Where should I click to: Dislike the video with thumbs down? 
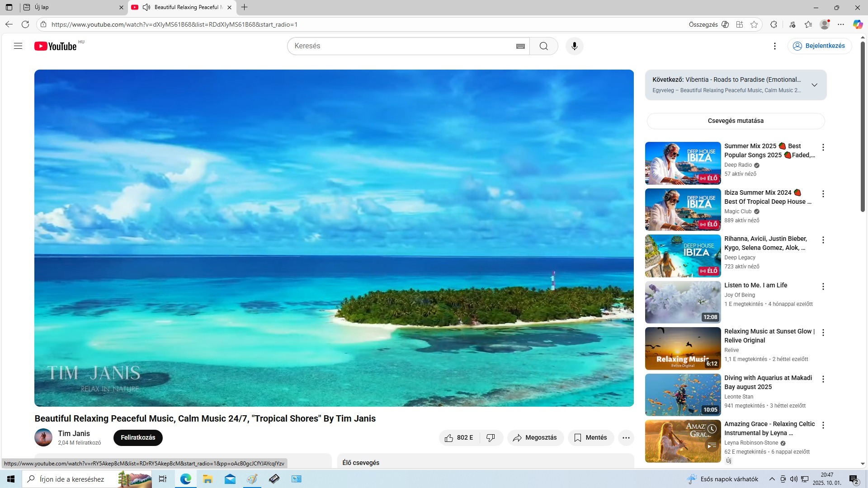click(x=491, y=437)
